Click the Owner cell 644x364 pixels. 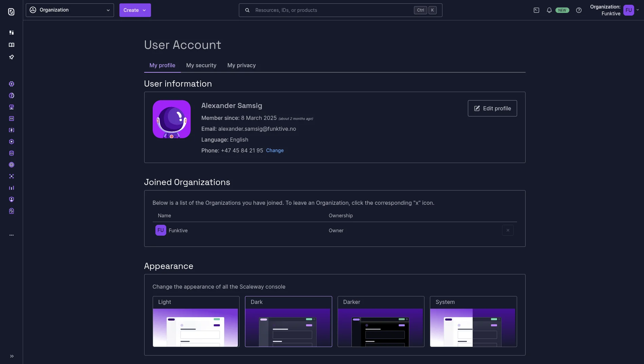click(x=336, y=231)
